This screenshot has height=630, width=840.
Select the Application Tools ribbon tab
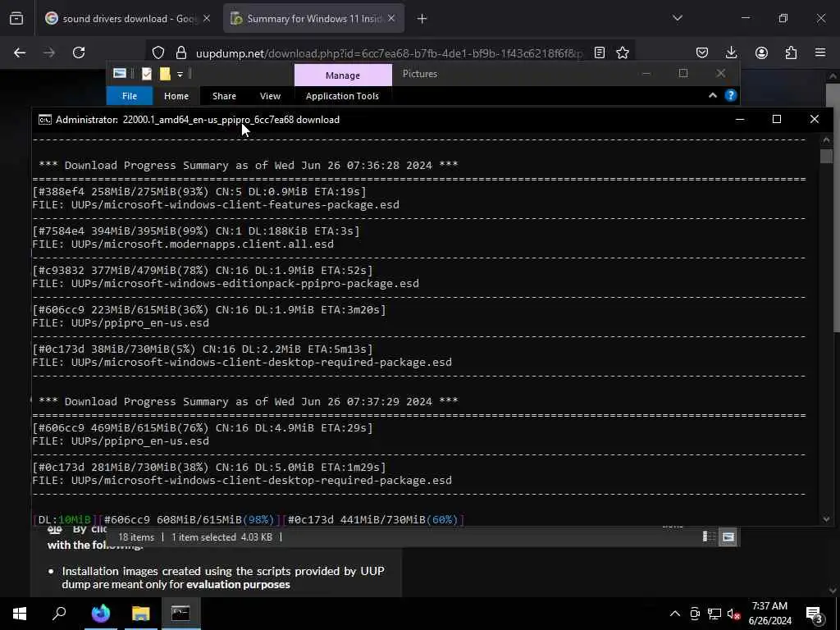click(342, 96)
